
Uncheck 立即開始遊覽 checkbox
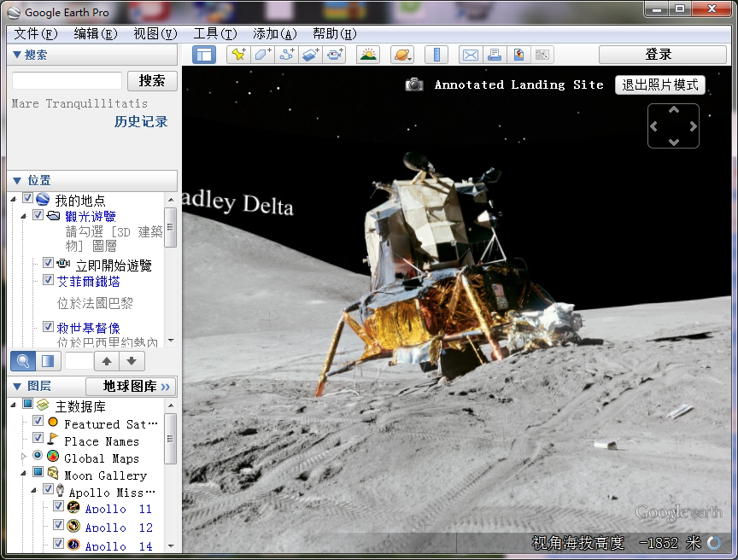[x=48, y=262]
